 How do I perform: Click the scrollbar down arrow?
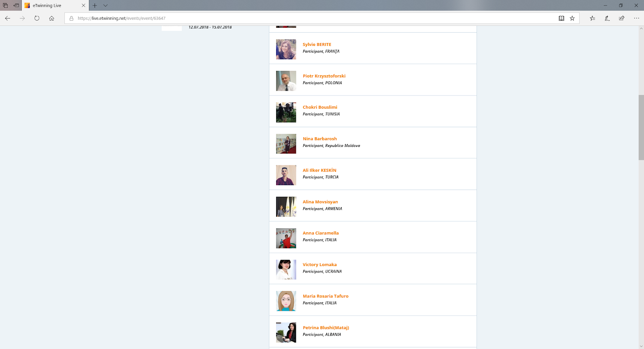[641, 346]
